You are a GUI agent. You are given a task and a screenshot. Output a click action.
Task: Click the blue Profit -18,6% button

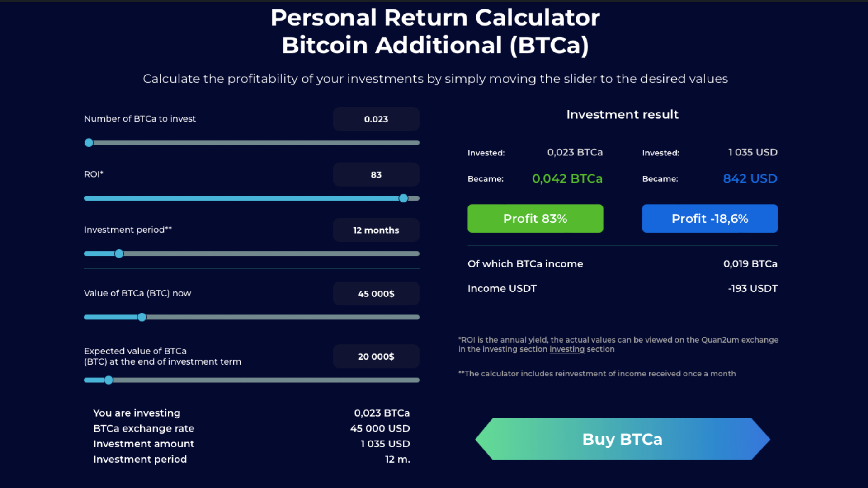tap(710, 219)
